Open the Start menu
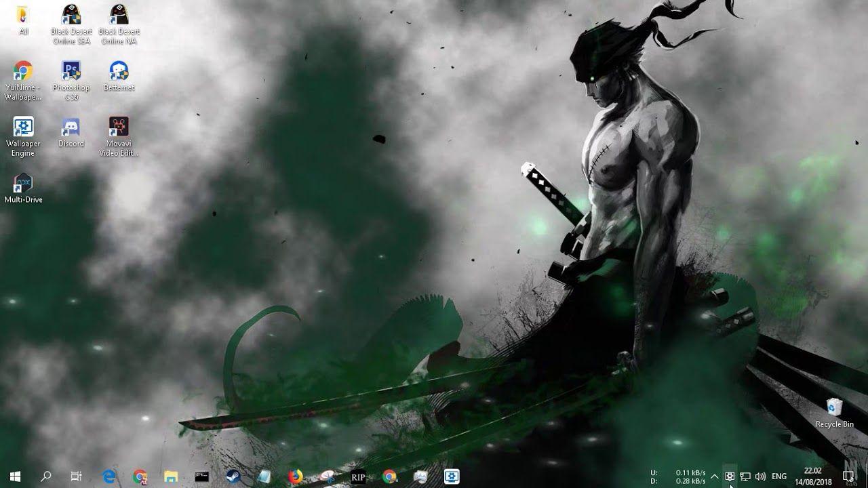Viewport: 868px width, 488px height. pos(14,478)
